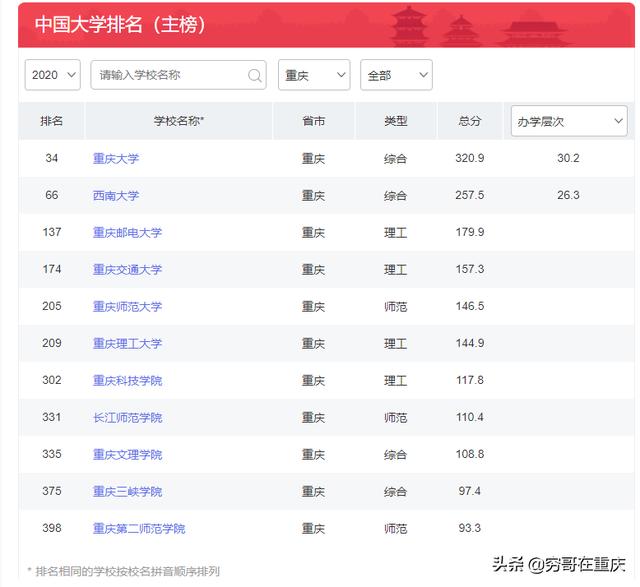
Task: Open the 2020 year dropdown
Action: coord(53,75)
